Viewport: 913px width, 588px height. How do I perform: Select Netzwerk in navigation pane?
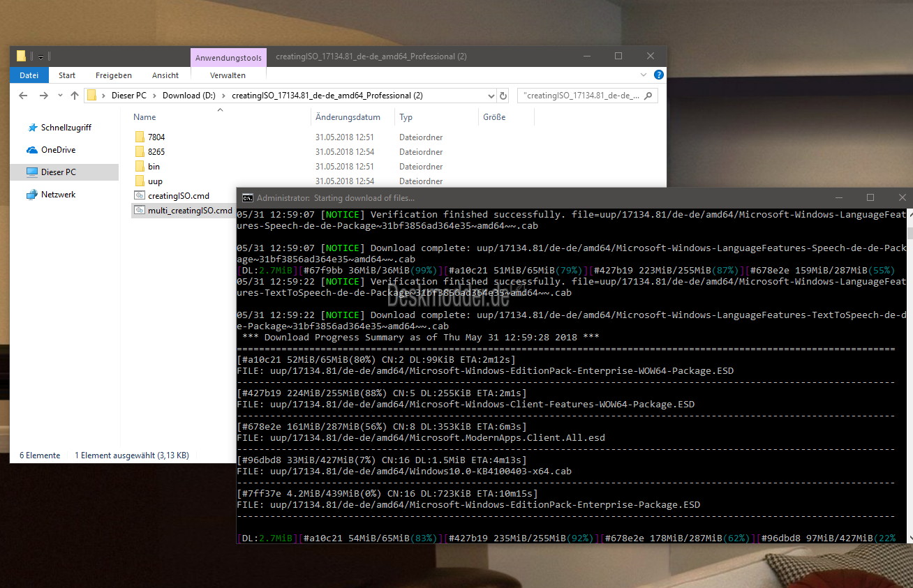point(59,195)
